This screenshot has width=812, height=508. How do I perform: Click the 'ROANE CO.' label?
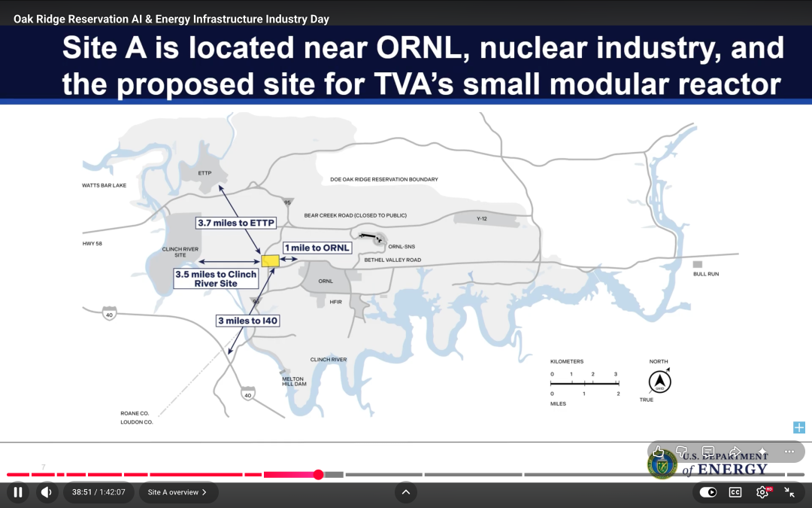(135, 413)
